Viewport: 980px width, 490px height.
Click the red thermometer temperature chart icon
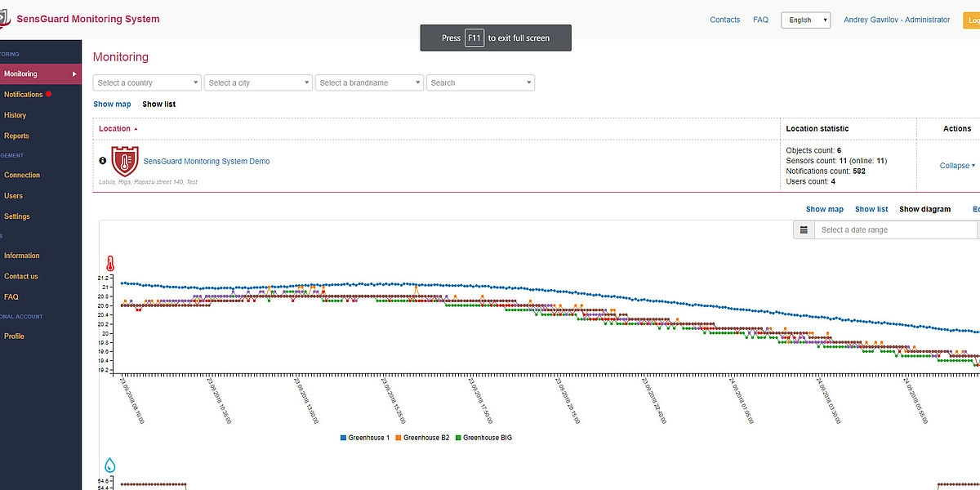[x=110, y=264]
